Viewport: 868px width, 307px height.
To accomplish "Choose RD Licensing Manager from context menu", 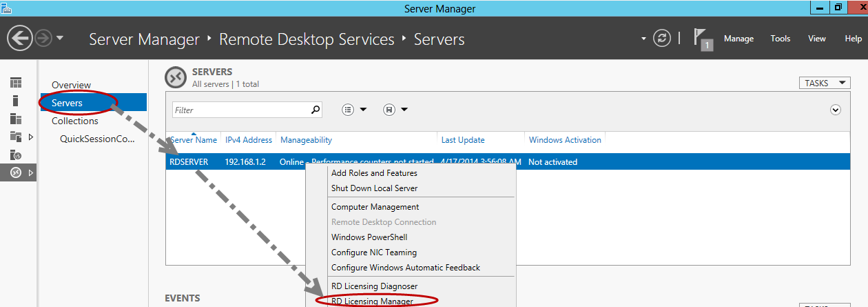I will pos(372,301).
